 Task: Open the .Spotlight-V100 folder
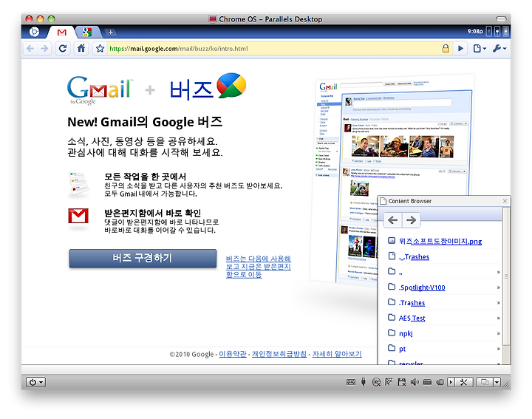[x=422, y=287]
